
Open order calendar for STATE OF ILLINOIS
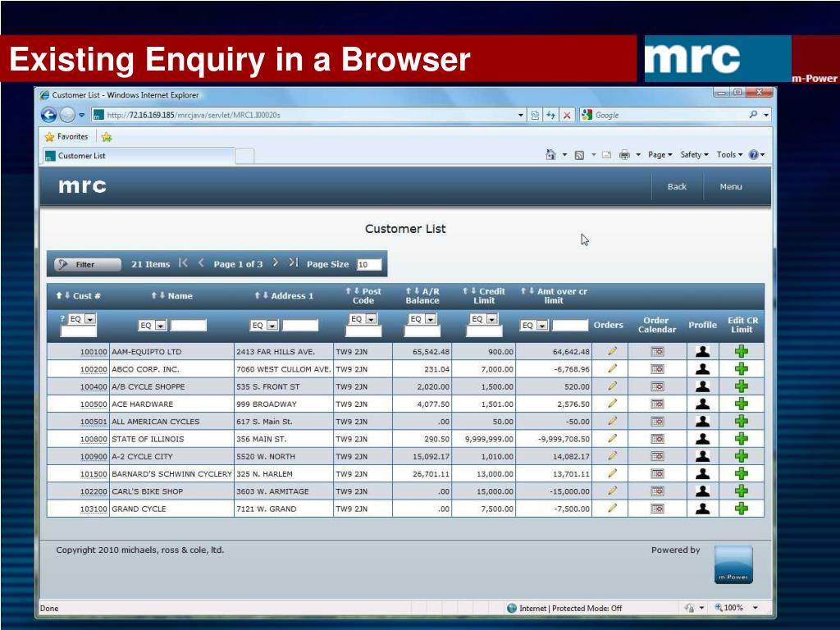click(x=657, y=439)
